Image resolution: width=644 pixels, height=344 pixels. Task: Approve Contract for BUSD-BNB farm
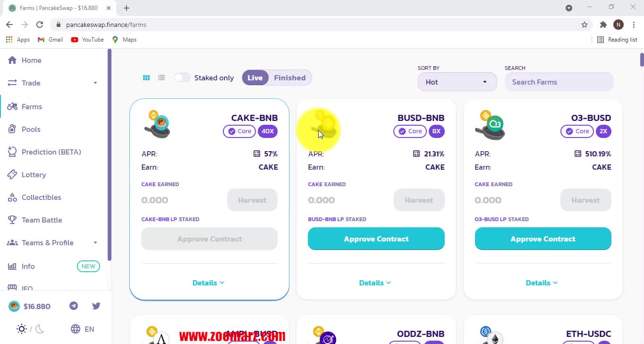pos(376,239)
